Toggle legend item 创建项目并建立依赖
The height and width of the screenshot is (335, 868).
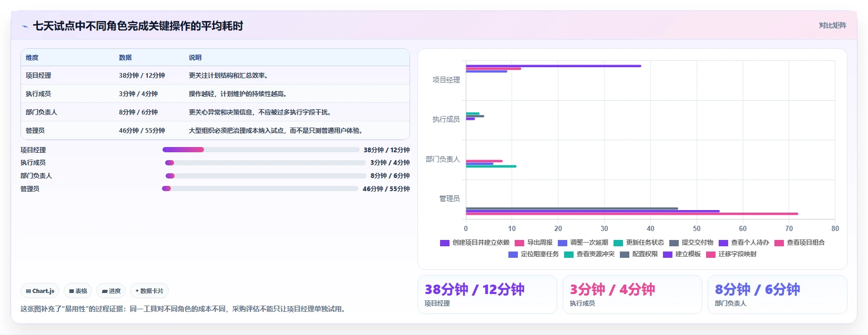coord(475,243)
